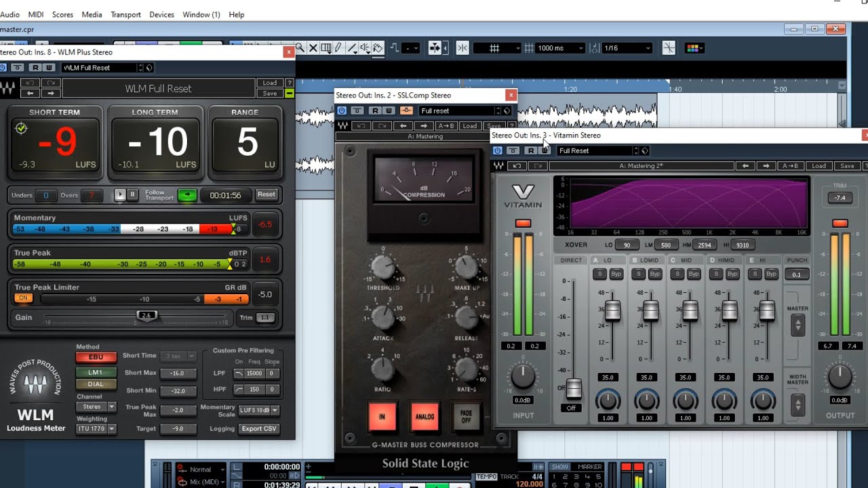Click previous preset arrow in SSLComp
The width and height of the screenshot is (868, 488).
[403, 126]
